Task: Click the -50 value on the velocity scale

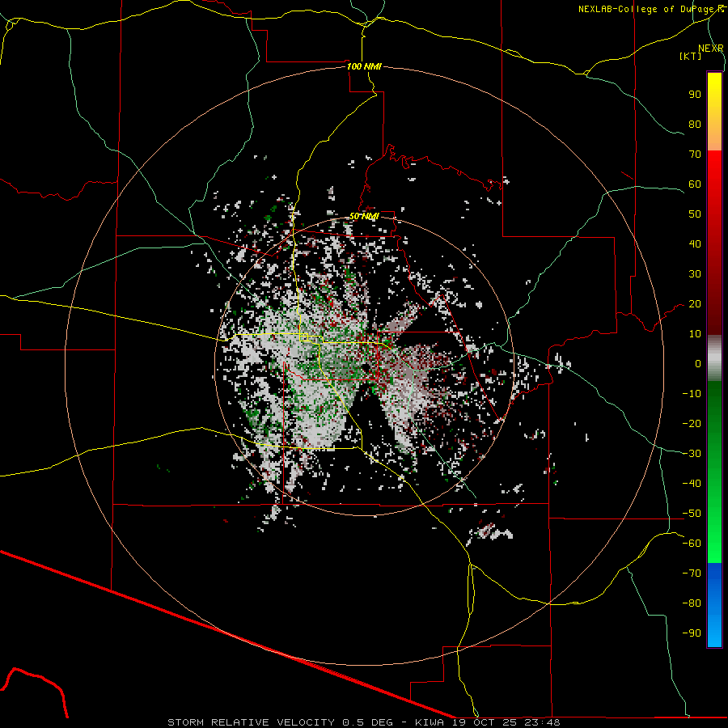Action: 692,514
